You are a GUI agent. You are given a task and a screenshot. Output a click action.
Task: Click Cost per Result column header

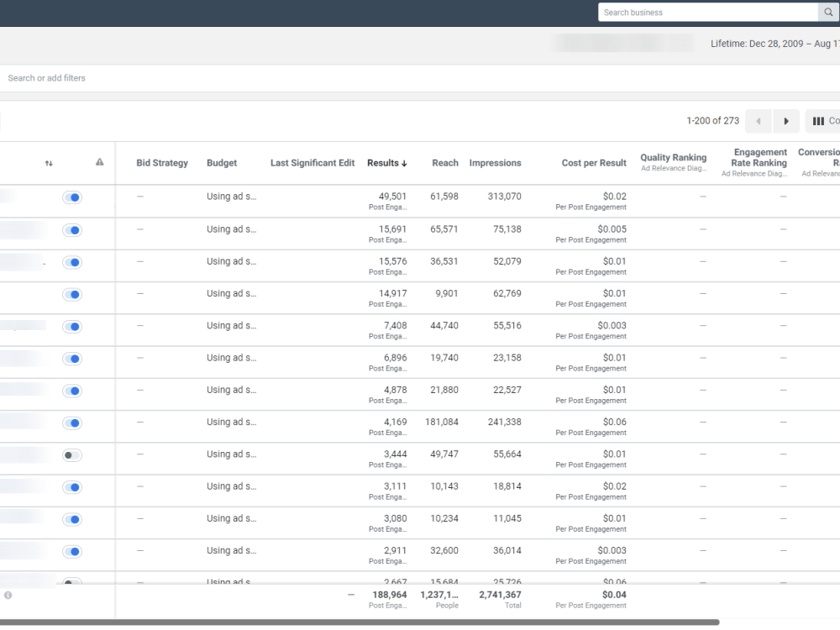point(594,163)
